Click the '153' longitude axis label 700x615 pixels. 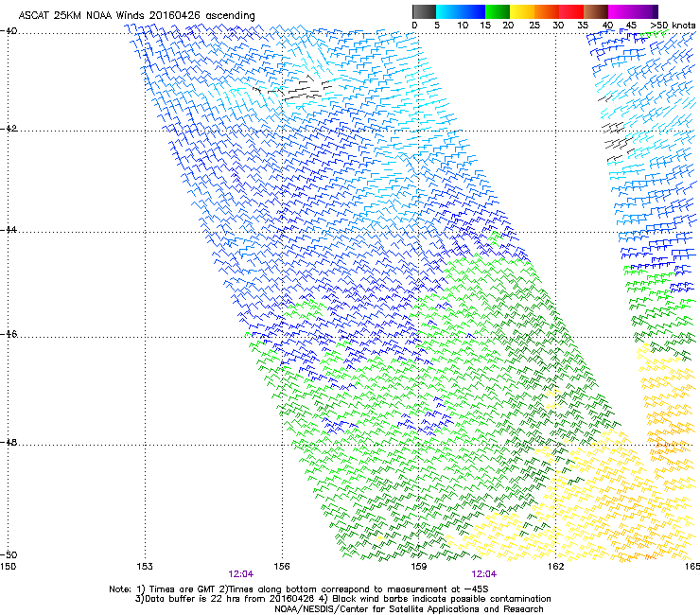[145, 567]
